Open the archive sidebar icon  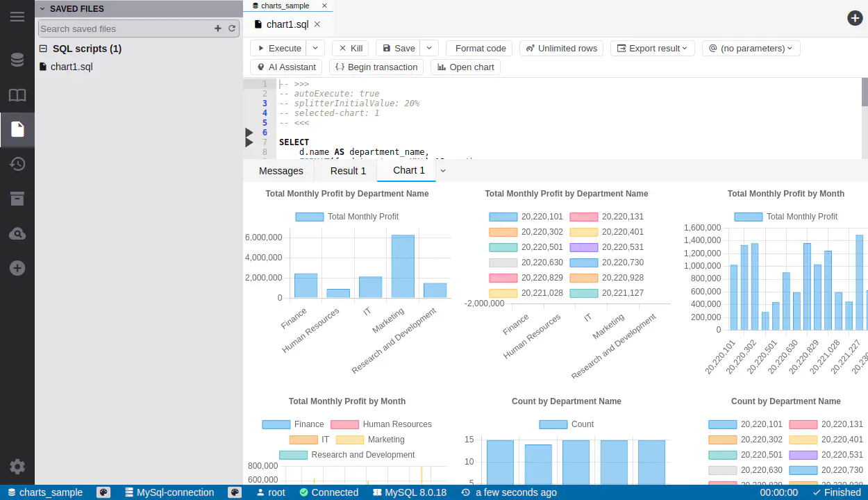tap(17, 199)
